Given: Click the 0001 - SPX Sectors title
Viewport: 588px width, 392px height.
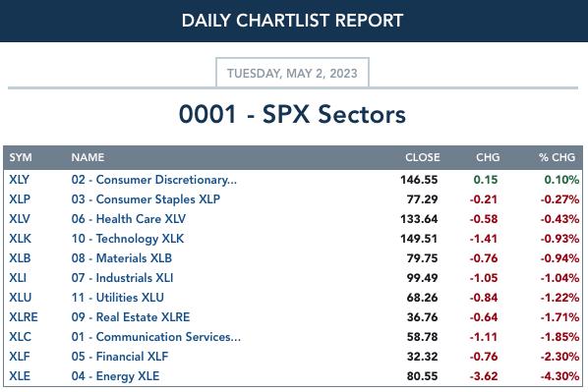Looking at the screenshot, I should (x=292, y=114).
